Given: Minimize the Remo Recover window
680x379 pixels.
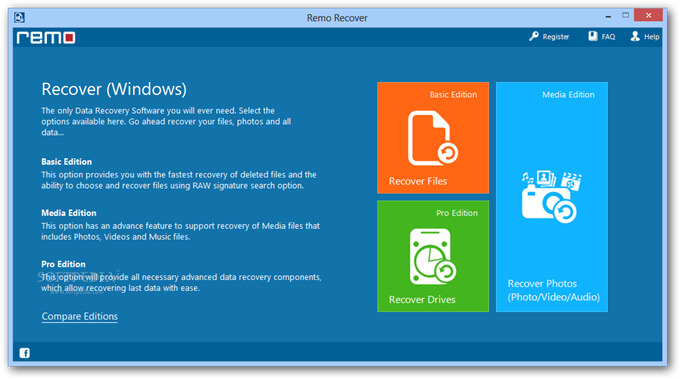Looking at the screenshot, I should 608,16.
